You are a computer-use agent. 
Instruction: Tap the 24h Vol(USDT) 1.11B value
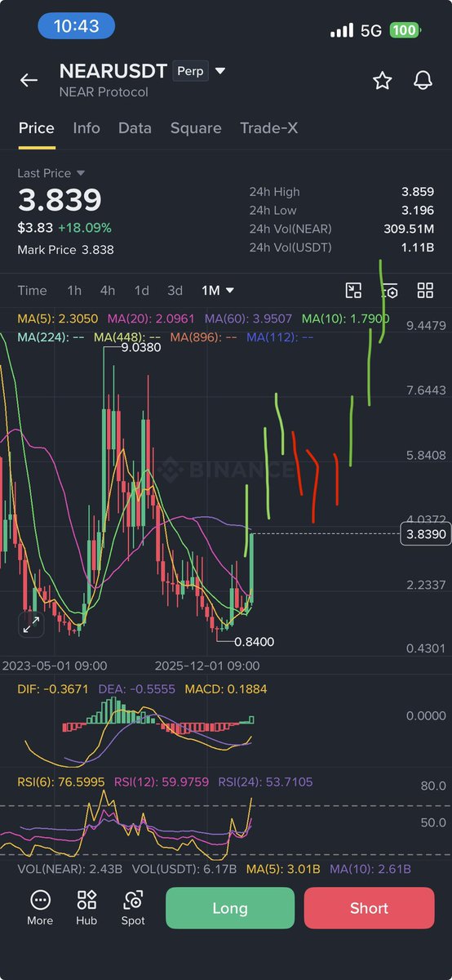pyautogui.click(x=417, y=247)
